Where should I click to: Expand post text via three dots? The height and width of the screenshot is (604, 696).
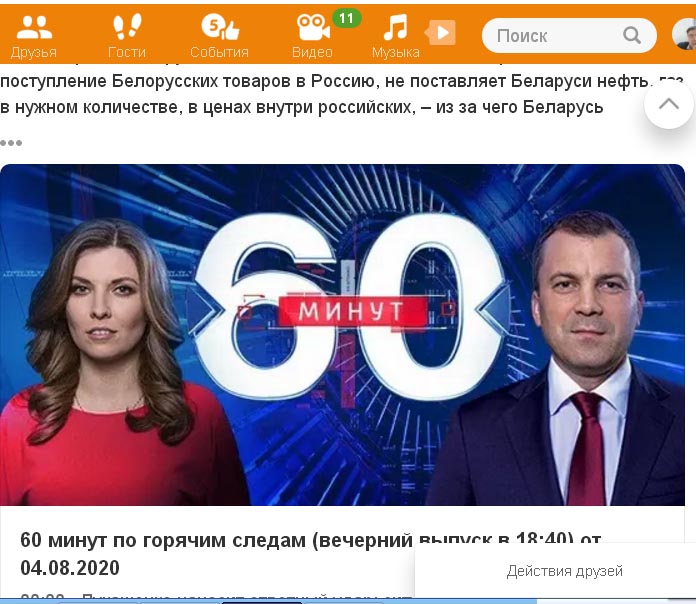point(11,143)
